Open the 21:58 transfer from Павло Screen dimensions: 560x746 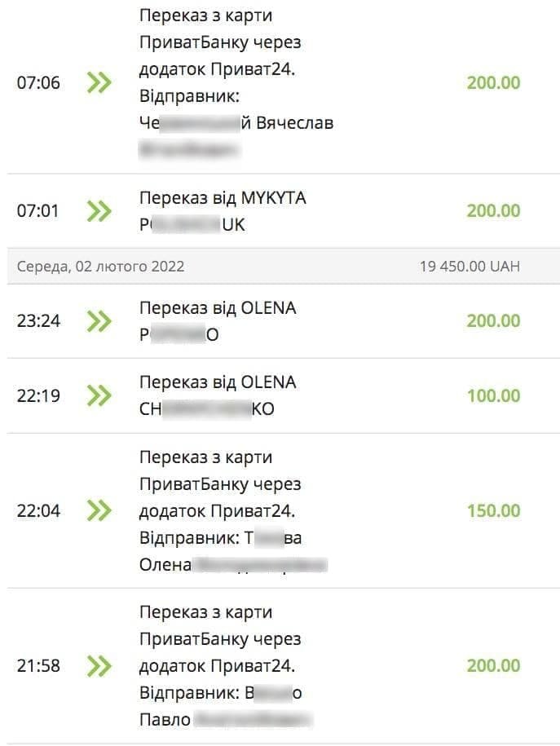point(227,666)
